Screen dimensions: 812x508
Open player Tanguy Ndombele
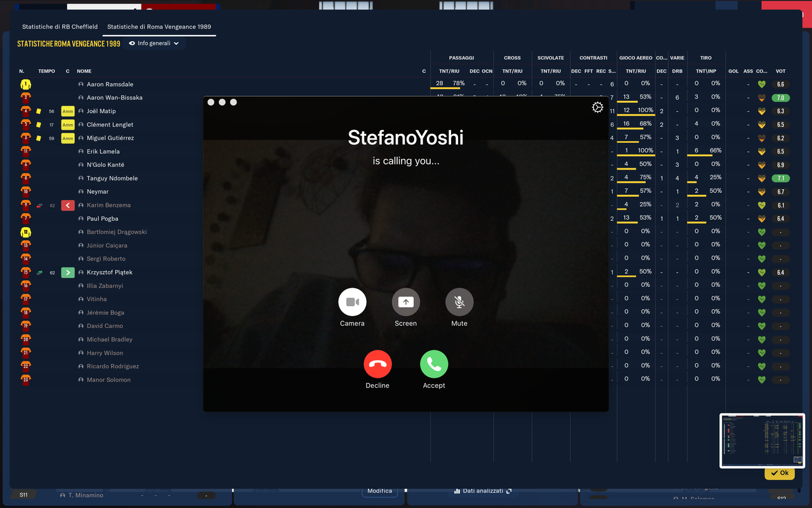[112, 178]
